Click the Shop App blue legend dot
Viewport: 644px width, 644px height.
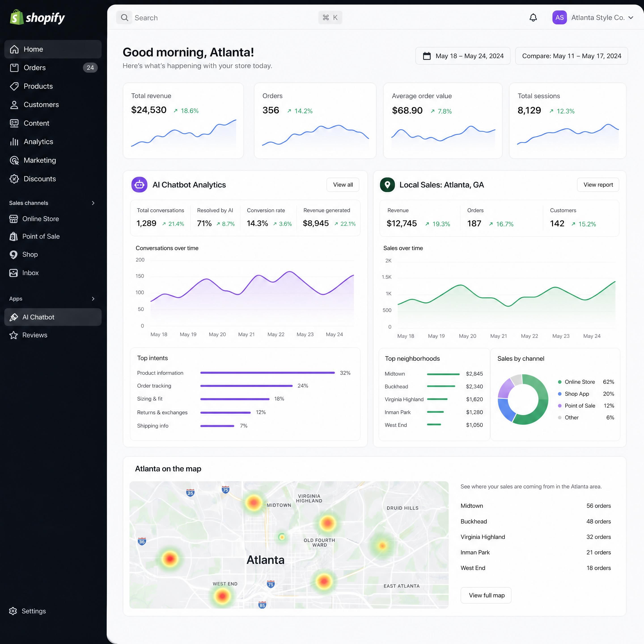click(560, 394)
